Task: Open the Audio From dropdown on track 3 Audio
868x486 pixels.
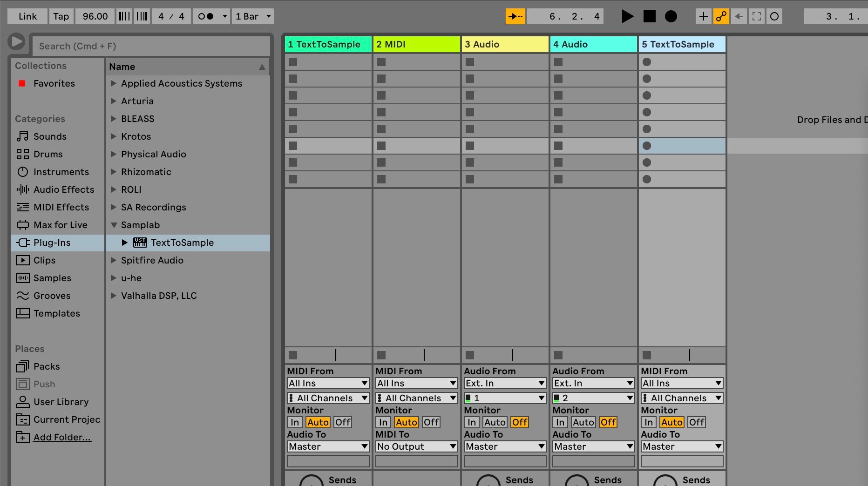Action: [x=504, y=383]
